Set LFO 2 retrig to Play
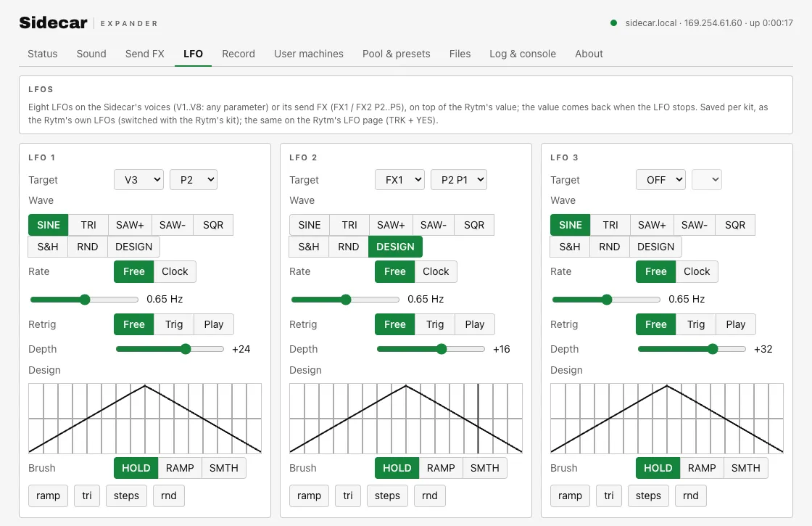 [475, 324]
